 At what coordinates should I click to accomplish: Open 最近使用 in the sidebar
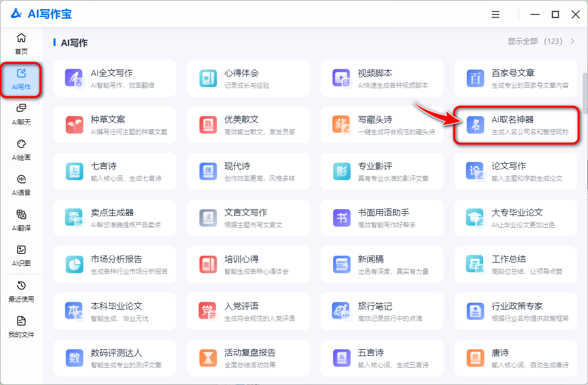click(21, 291)
